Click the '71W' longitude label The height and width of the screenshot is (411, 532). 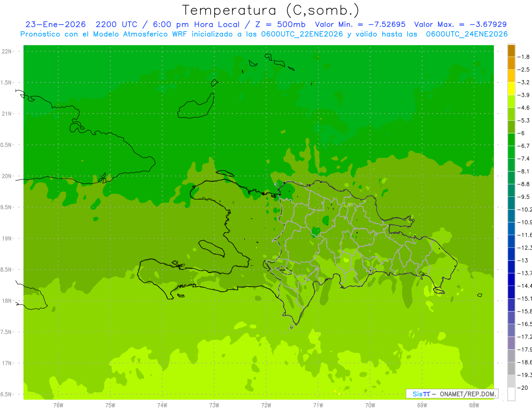(318, 405)
